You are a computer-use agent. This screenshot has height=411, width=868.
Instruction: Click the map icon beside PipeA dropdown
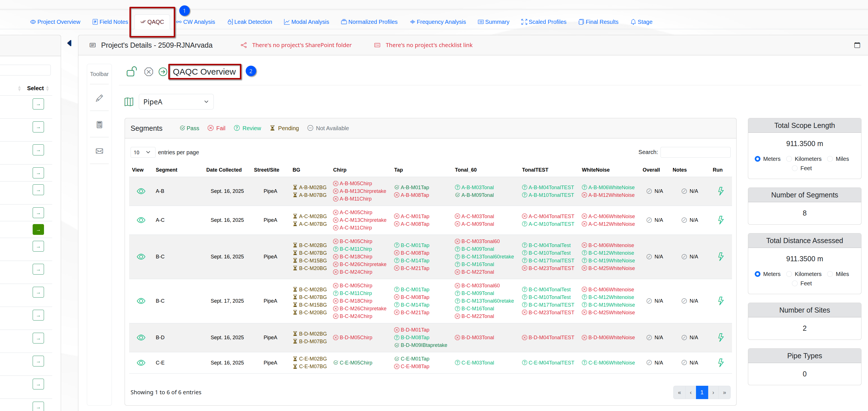(x=129, y=102)
